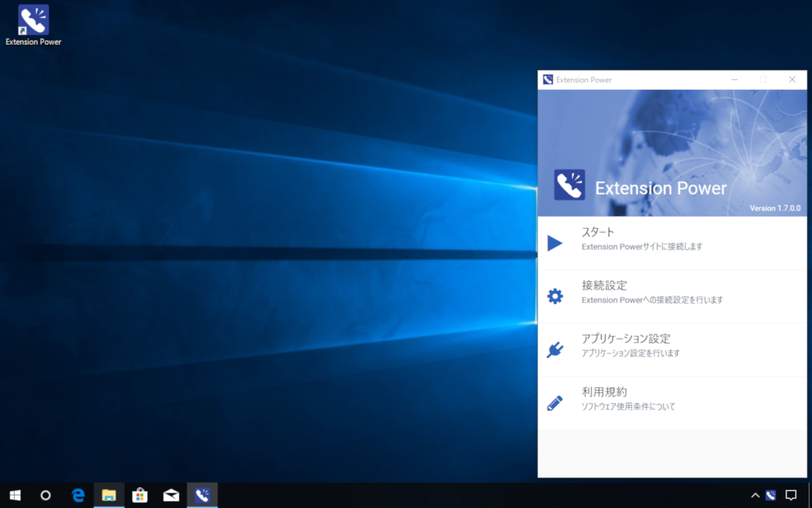Expand hidden system tray icons
This screenshot has height=508, width=812.
click(x=755, y=495)
